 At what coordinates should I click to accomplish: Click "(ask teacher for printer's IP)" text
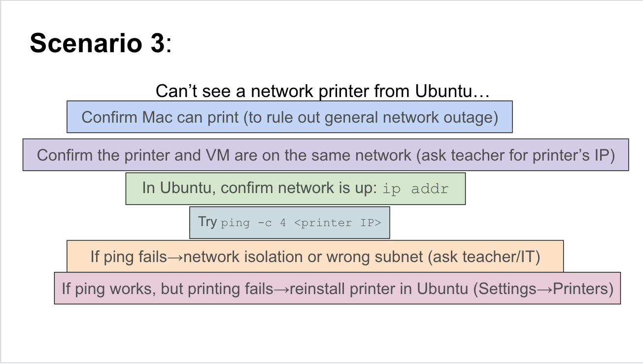515,155
